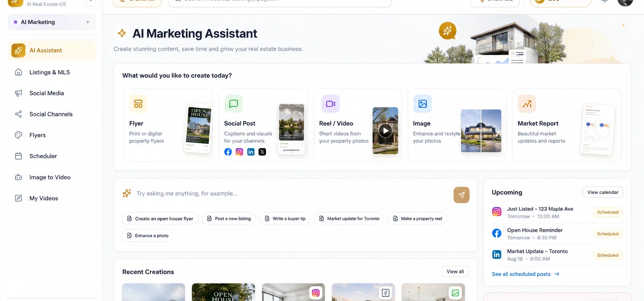Image resolution: width=644 pixels, height=301 pixels.
Task: Click green image badge on recent thumbnail
Action: (455, 293)
